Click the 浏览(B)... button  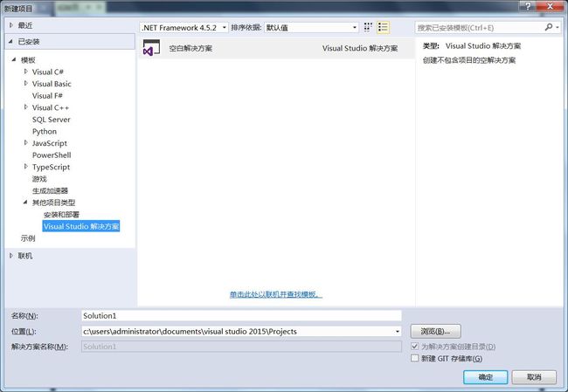435,331
